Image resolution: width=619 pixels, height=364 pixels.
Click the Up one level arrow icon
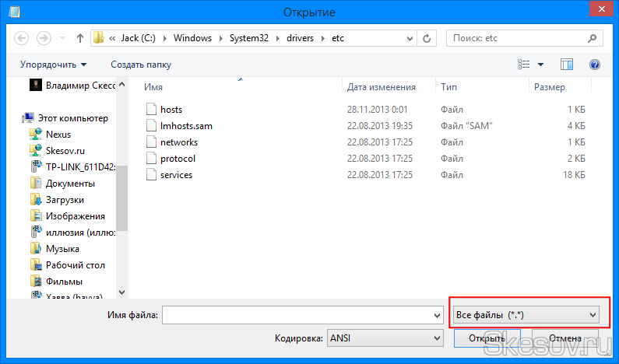click(x=80, y=37)
